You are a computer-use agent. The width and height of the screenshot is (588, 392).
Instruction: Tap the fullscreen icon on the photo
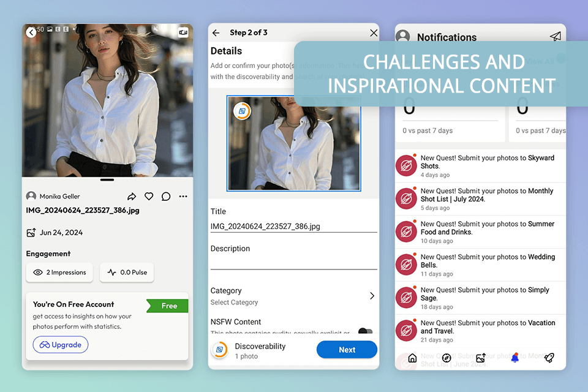pos(183,32)
